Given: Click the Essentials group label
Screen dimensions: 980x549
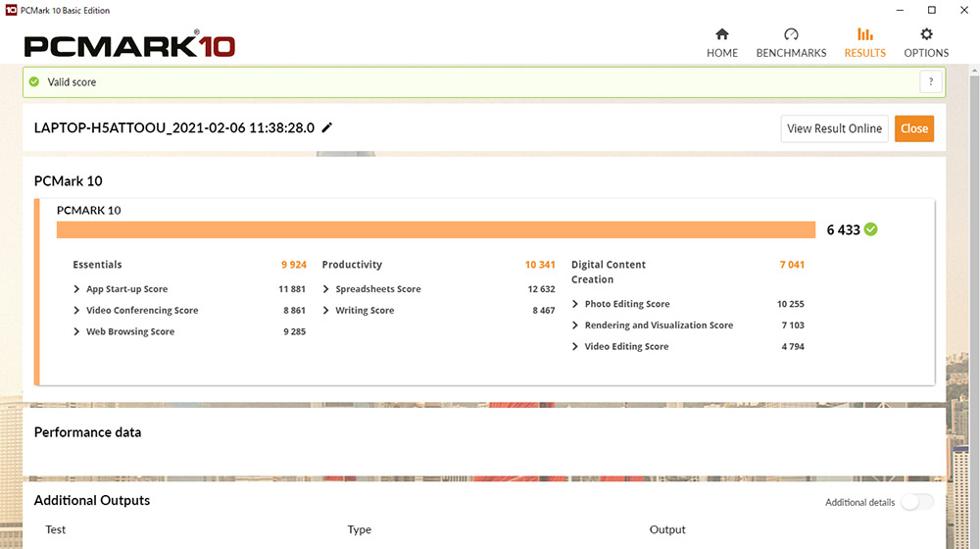Looking at the screenshot, I should click(97, 265).
